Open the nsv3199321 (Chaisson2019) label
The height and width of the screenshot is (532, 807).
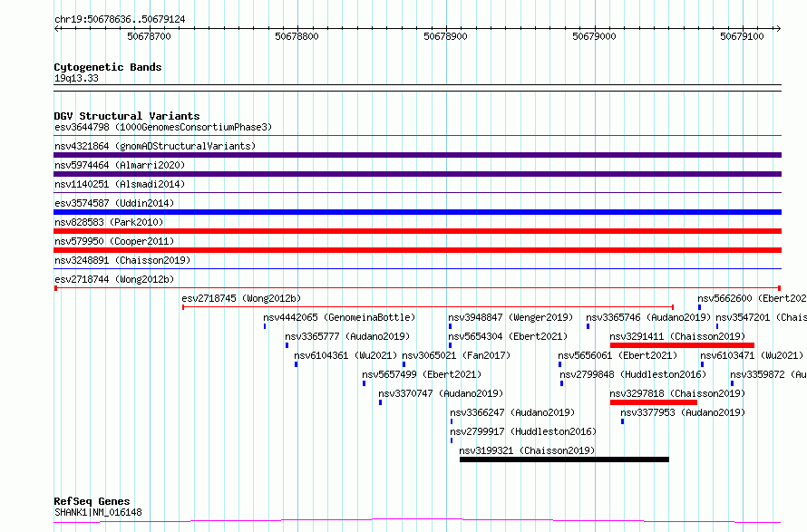[527, 450]
